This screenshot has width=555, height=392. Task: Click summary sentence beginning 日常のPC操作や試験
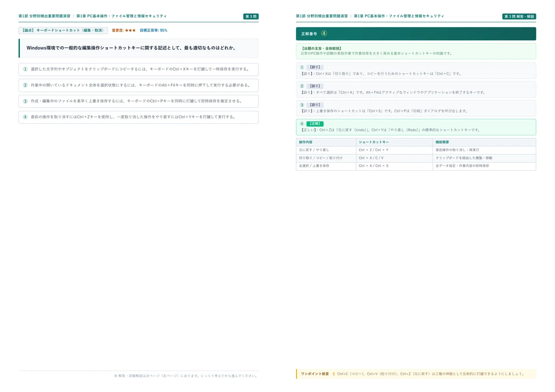coord(376,54)
